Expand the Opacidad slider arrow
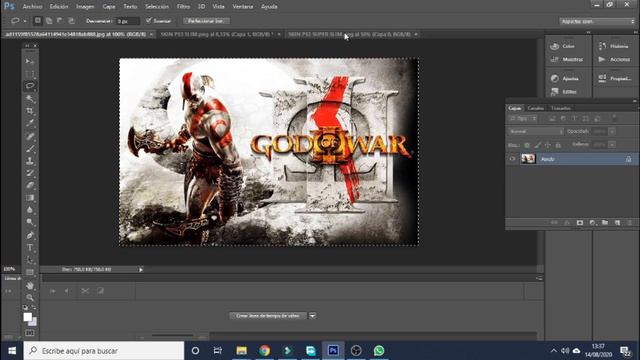The width and height of the screenshot is (640, 360). tap(612, 131)
